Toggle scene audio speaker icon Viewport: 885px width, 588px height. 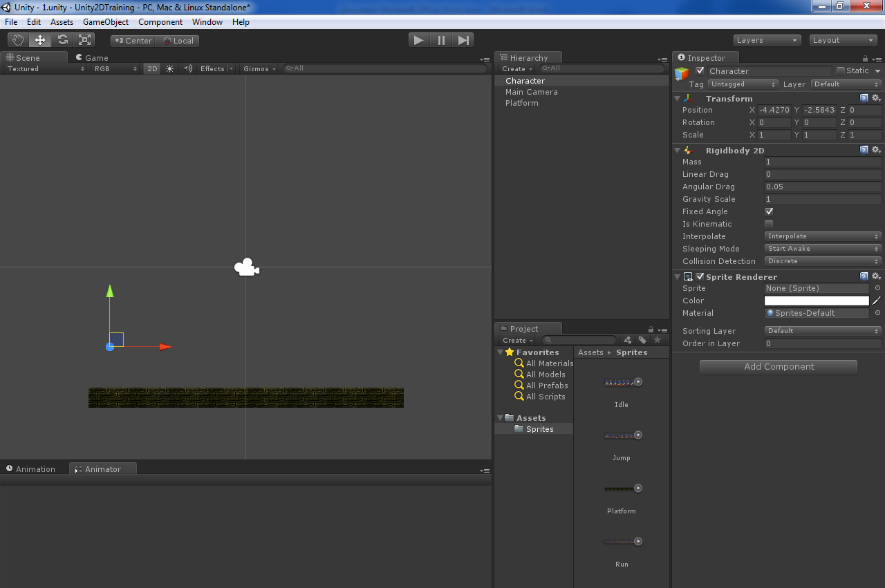[187, 68]
